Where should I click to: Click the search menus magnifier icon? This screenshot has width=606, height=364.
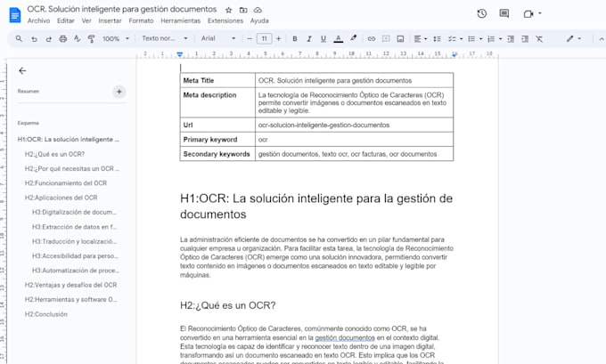click(19, 38)
